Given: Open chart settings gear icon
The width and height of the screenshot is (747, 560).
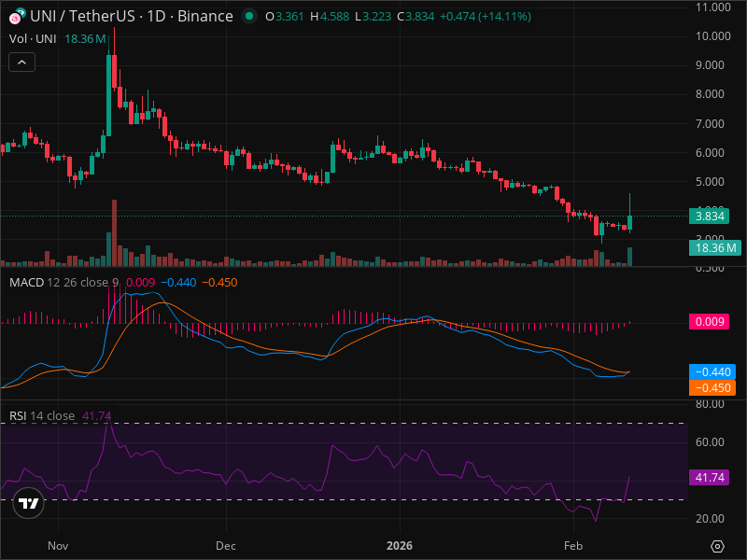Looking at the screenshot, I should (717, 546).
